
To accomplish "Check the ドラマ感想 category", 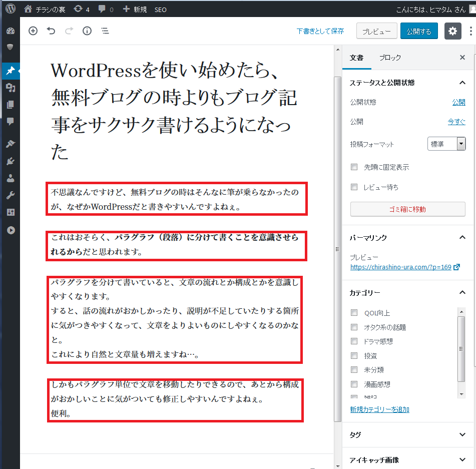I will (x=354, y=341).
